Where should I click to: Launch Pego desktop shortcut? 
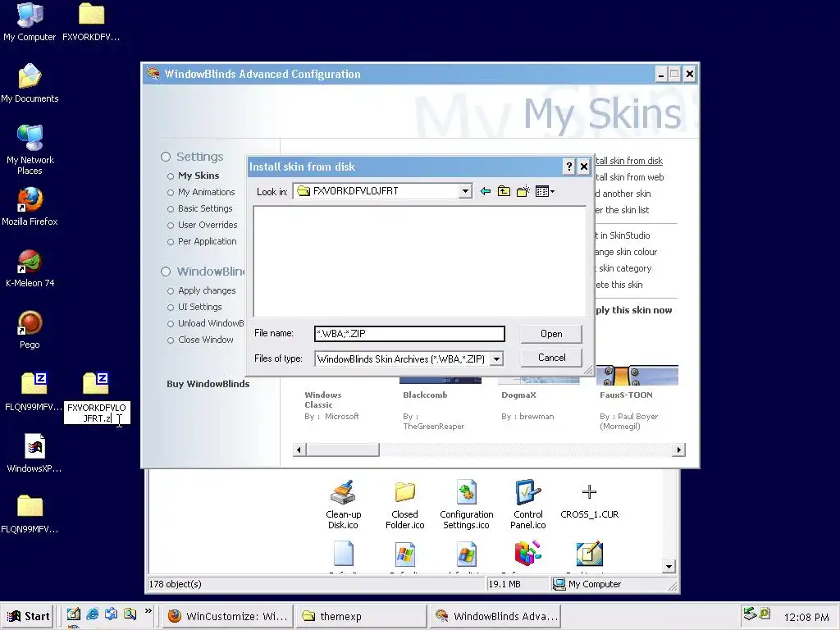[x=30, y=330]
